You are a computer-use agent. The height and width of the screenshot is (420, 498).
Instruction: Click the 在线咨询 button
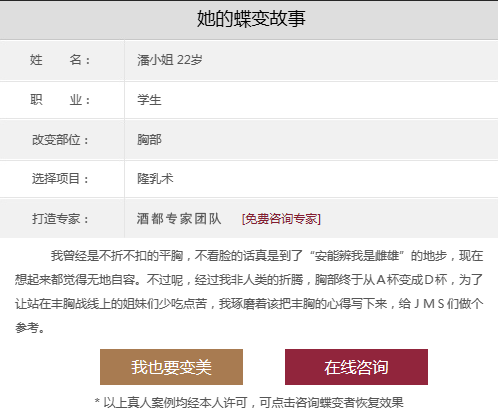pyautogui.click(x=356, y=367)
